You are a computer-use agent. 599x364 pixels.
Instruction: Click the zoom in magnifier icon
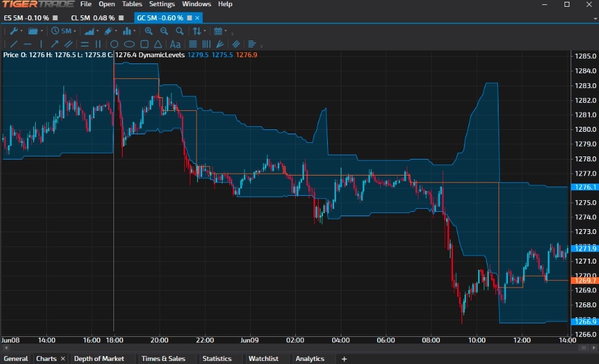149,31
